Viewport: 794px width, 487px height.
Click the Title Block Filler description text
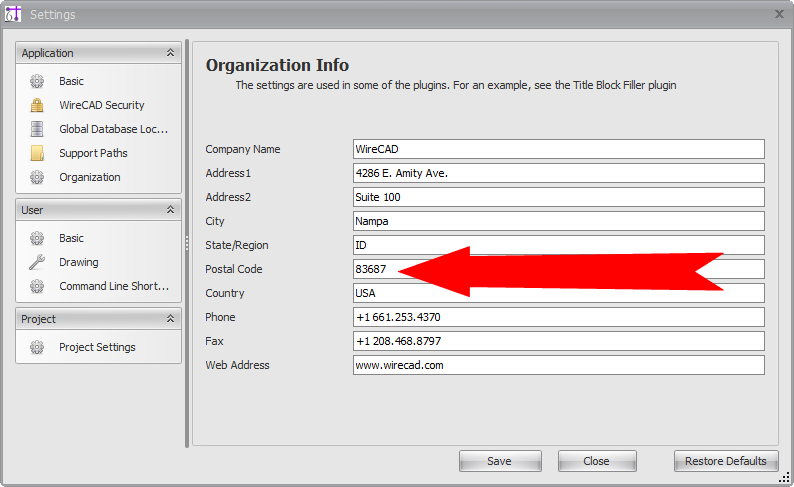(456, 85)
